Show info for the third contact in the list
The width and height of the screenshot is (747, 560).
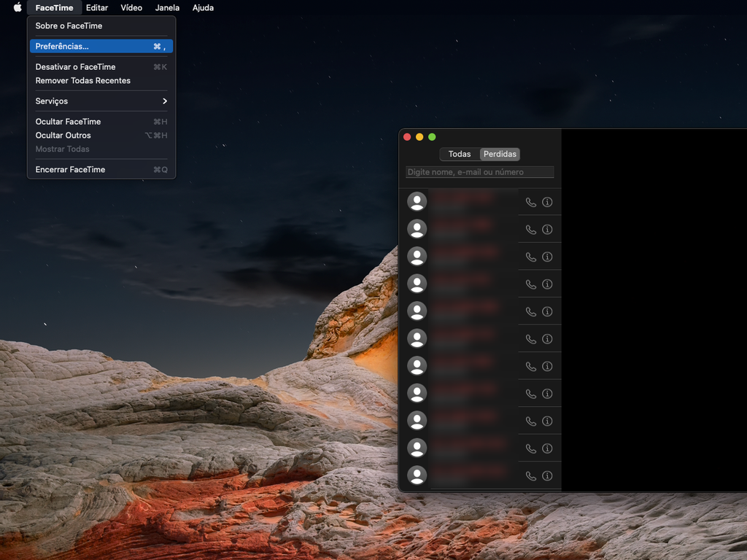[x=547, y=257]
